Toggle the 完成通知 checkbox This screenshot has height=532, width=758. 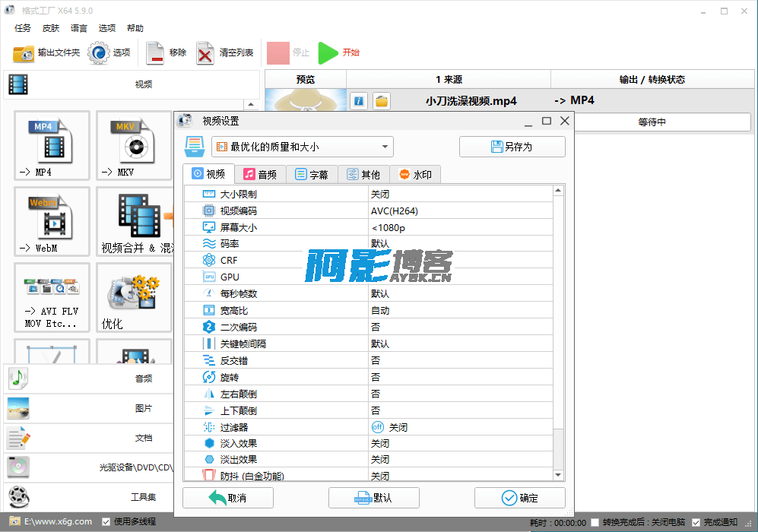coord(696,522)
